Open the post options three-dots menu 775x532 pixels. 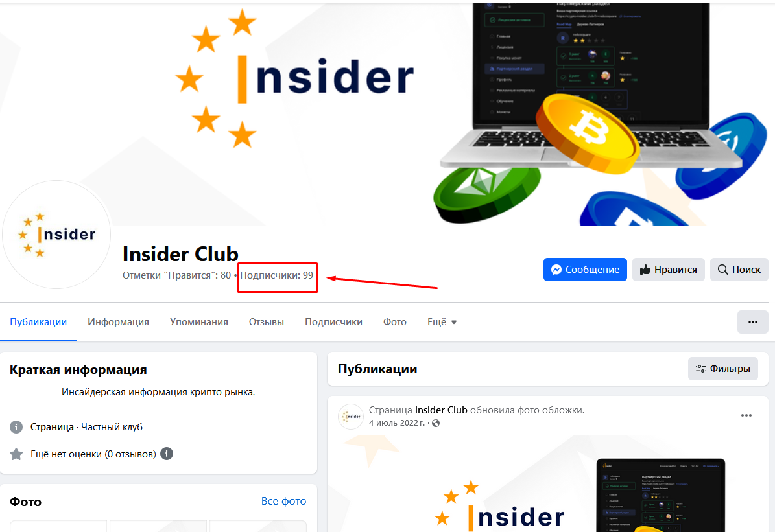pyautogui.click(x=746, y=415)
